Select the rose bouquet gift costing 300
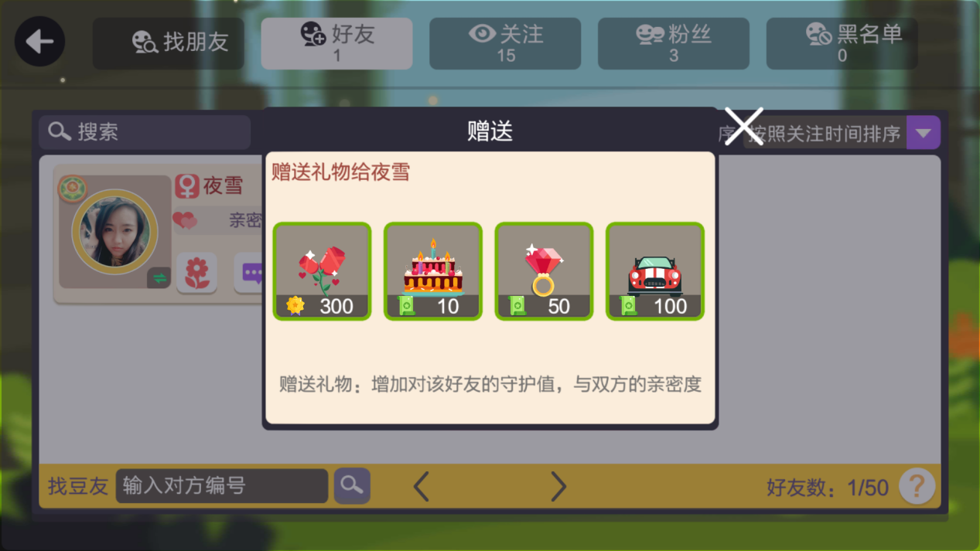980x551 pixels. point(322,271)
